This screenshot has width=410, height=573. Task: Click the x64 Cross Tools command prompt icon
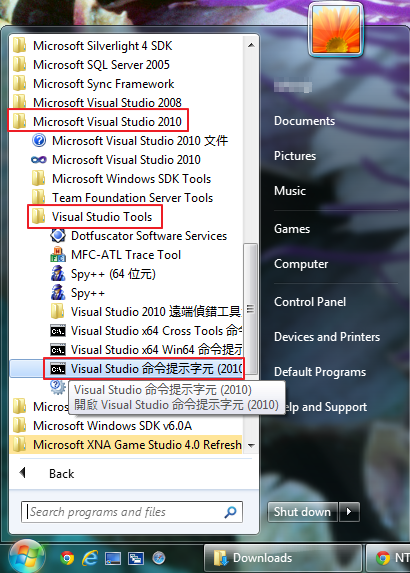tap(58, 331)
